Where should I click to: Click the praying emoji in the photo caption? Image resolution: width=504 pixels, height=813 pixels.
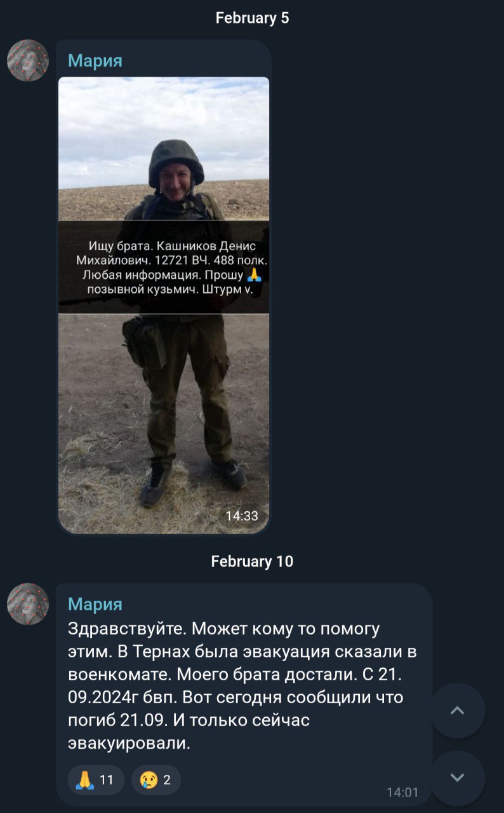pyautogui.click(x=253, y=275)
